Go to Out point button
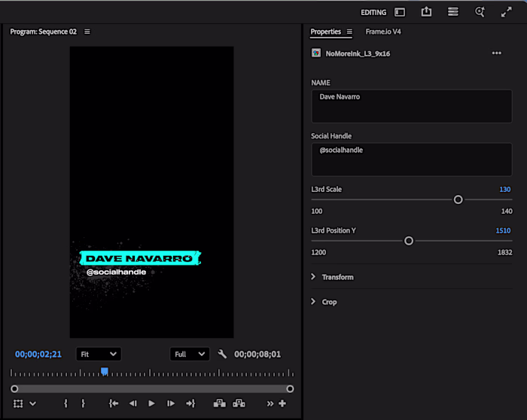This screenshot has height=420, width=527. click(x=190, y=403)
